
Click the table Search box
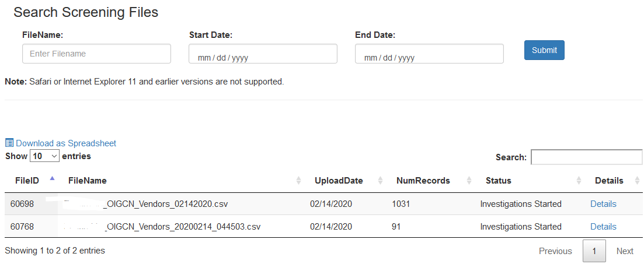tap(586, 157)
